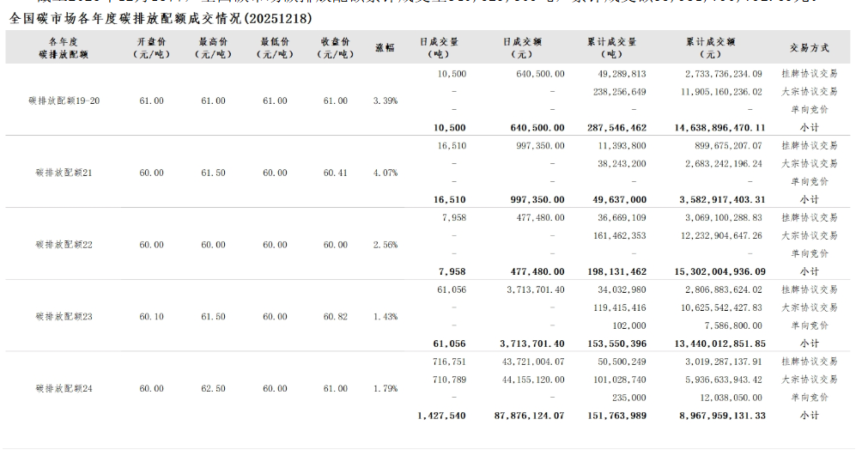Select the 各年度碳排放配额 column header
The image size is (868, 456).
pos(64,47)
